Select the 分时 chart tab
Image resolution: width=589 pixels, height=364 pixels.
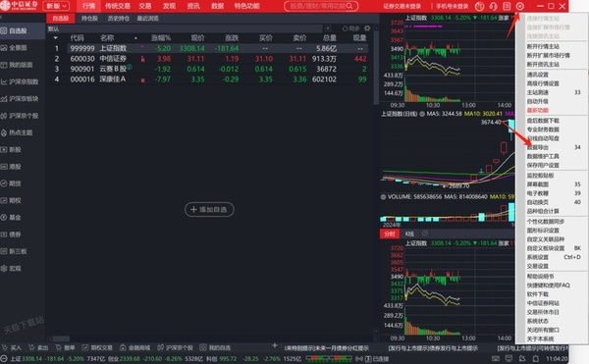(390, 234)
